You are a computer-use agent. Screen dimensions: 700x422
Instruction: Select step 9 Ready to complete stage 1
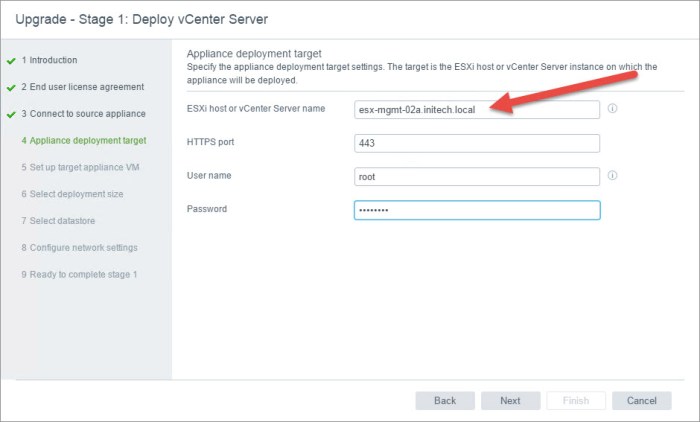click(x=79, y=274)
